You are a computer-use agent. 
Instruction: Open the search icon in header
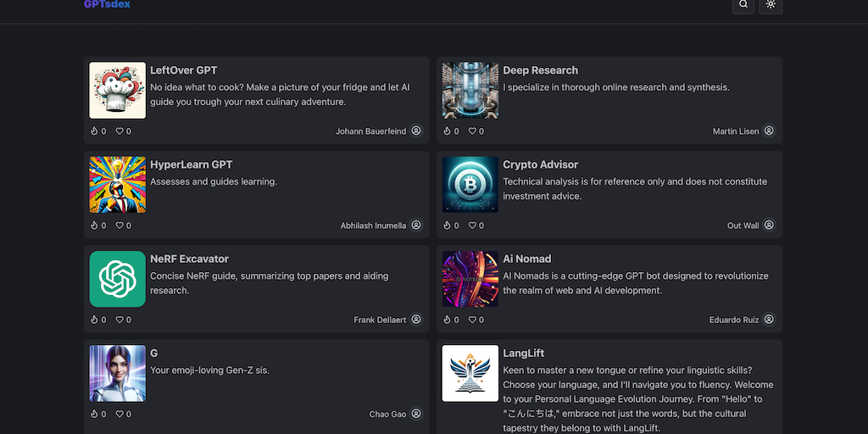[x=743, y=4]
